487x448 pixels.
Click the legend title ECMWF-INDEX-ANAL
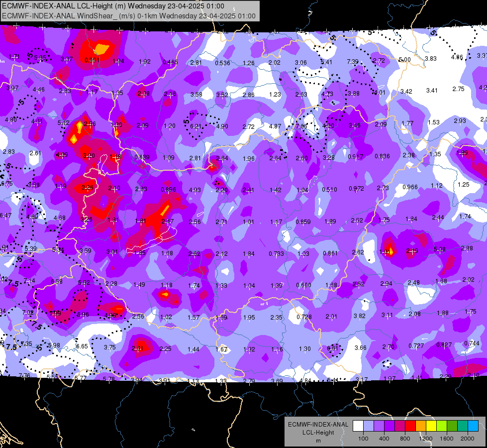[x=318, y=425]
